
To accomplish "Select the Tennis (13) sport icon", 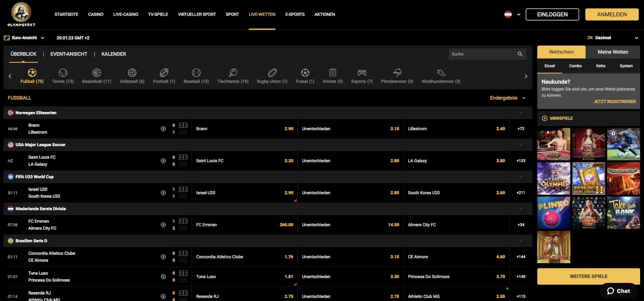I will click(x=63, y=73).
